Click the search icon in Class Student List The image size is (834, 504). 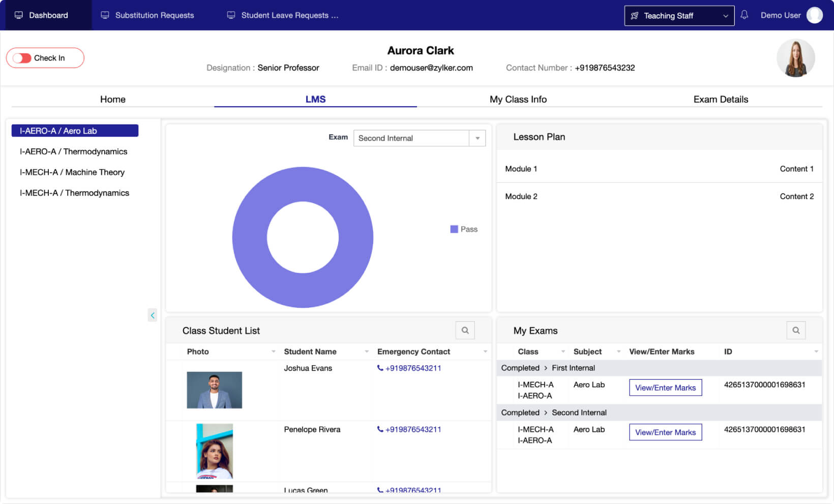click(464, 330)
